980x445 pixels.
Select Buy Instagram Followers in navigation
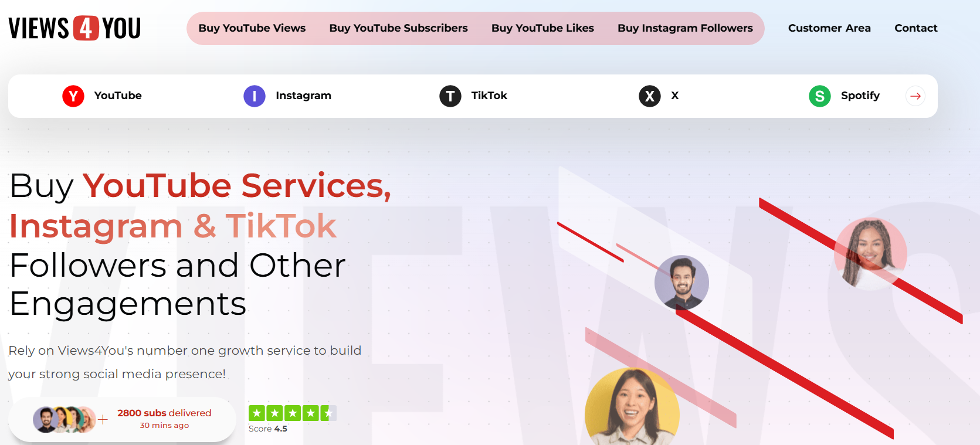click(685, 28)
